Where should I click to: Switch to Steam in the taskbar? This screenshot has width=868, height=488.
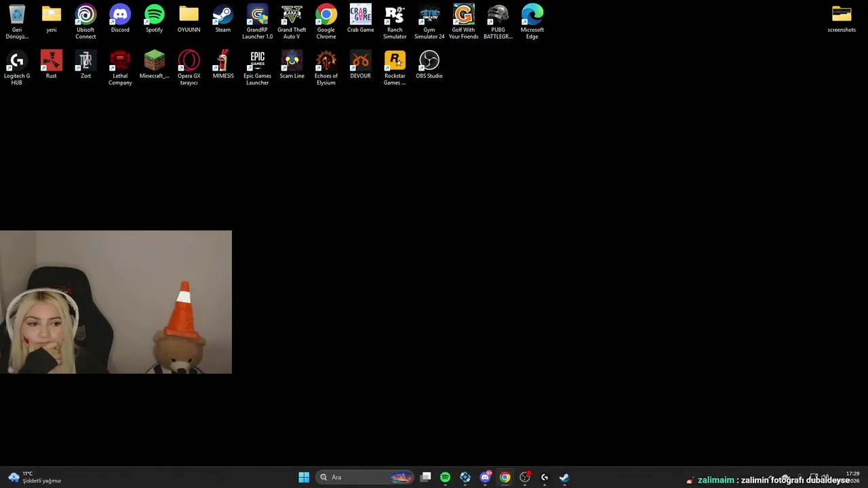click(x=564, y=477)
